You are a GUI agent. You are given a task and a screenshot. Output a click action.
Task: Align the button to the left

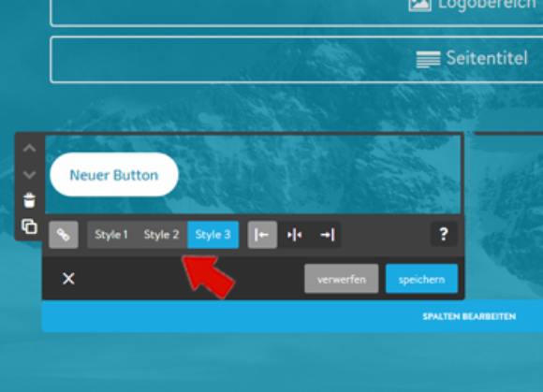262,235
